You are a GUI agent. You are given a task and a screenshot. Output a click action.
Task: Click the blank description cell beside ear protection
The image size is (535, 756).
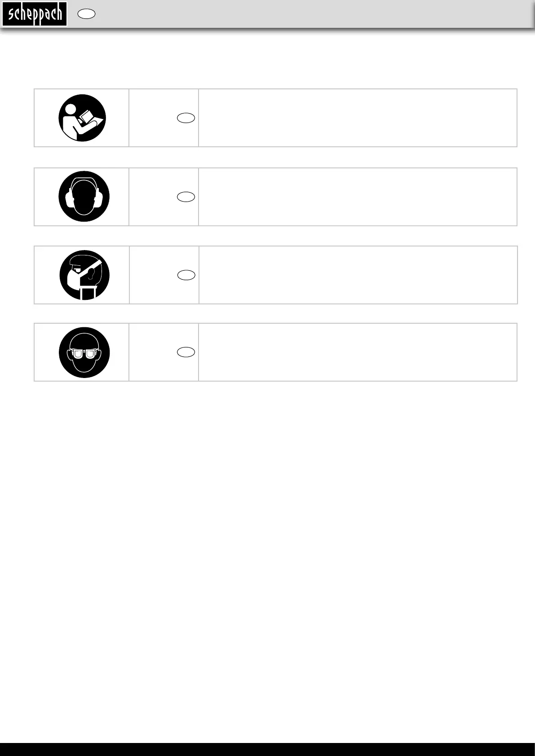pyautogui.click(x=358, y=197)
